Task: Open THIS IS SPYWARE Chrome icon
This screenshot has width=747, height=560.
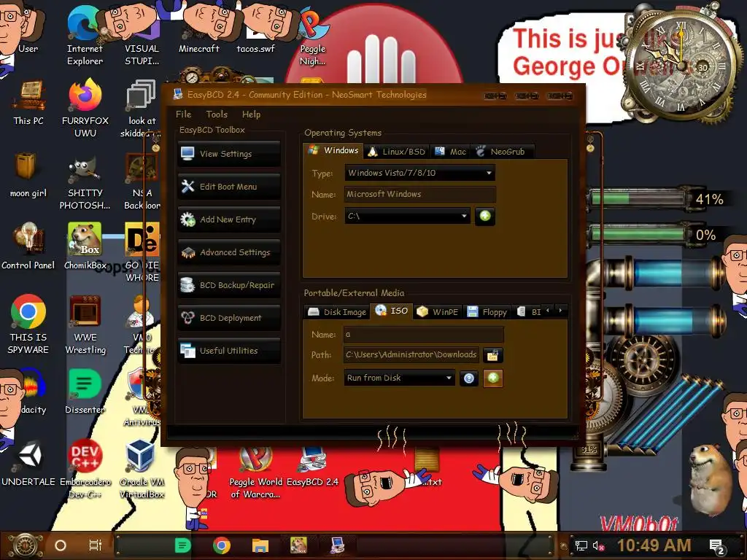Action: (28, 324)
